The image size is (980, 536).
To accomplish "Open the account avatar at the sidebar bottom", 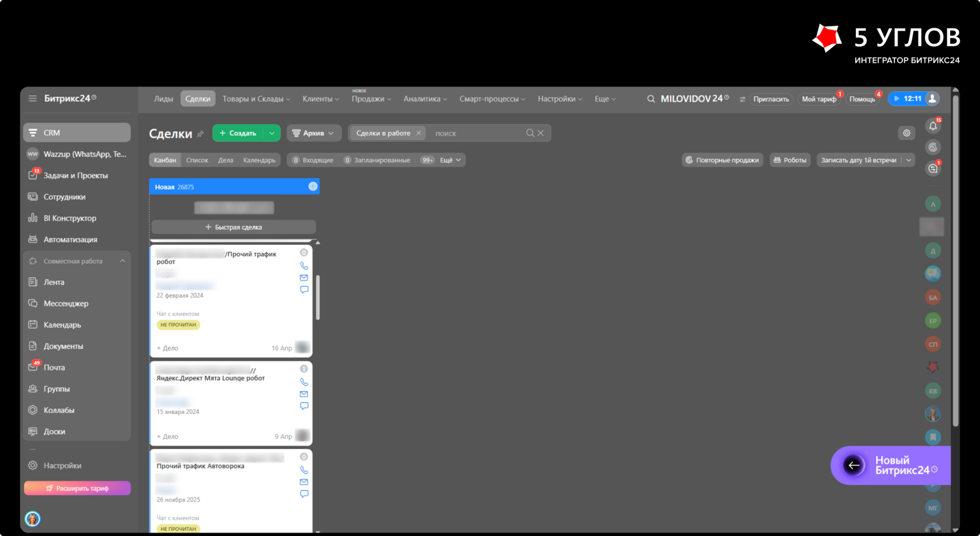I will click(33, 518).
